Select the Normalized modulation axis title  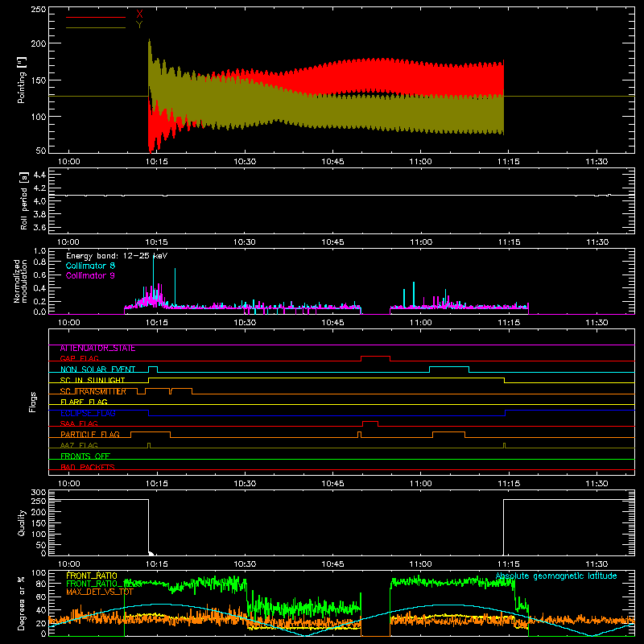[x=20, y=281]
